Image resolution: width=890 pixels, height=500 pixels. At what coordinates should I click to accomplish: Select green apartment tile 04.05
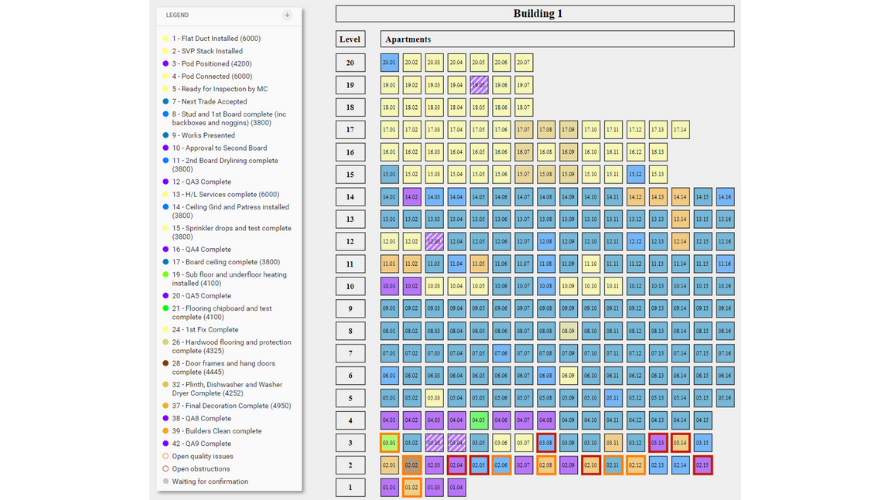(x=479, y=420)
